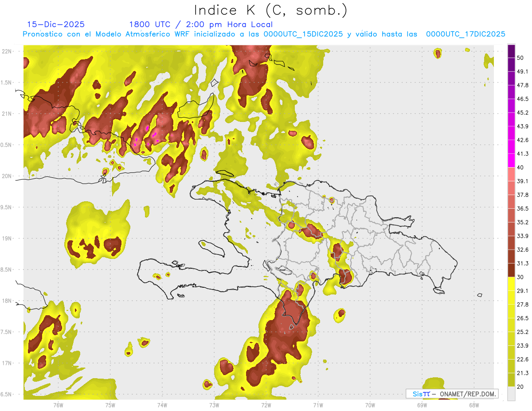Image resolution: width=532 pixels, height=411 pixels.
Task: Click the colorbar label "31.3"
Action: 523,263
